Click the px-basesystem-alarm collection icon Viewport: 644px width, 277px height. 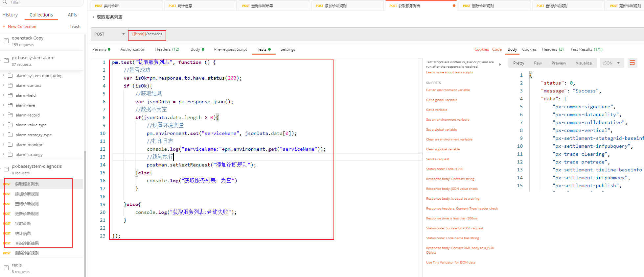point(6,61)
